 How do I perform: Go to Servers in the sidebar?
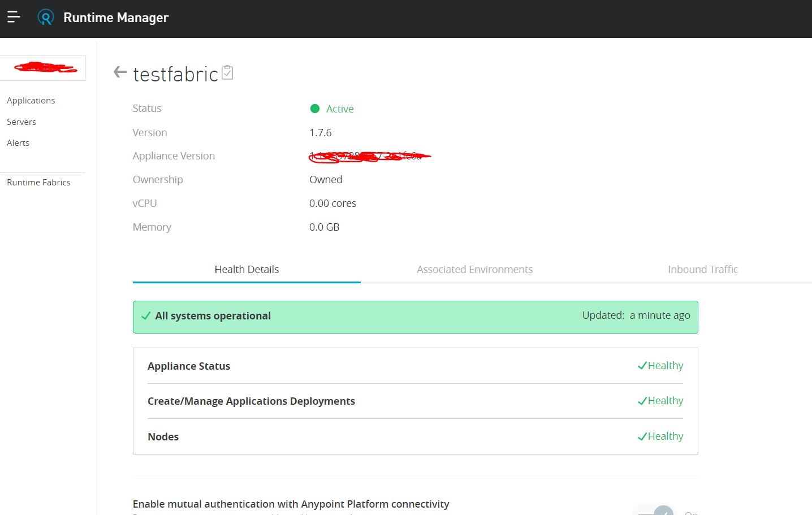tap(21, 122)
